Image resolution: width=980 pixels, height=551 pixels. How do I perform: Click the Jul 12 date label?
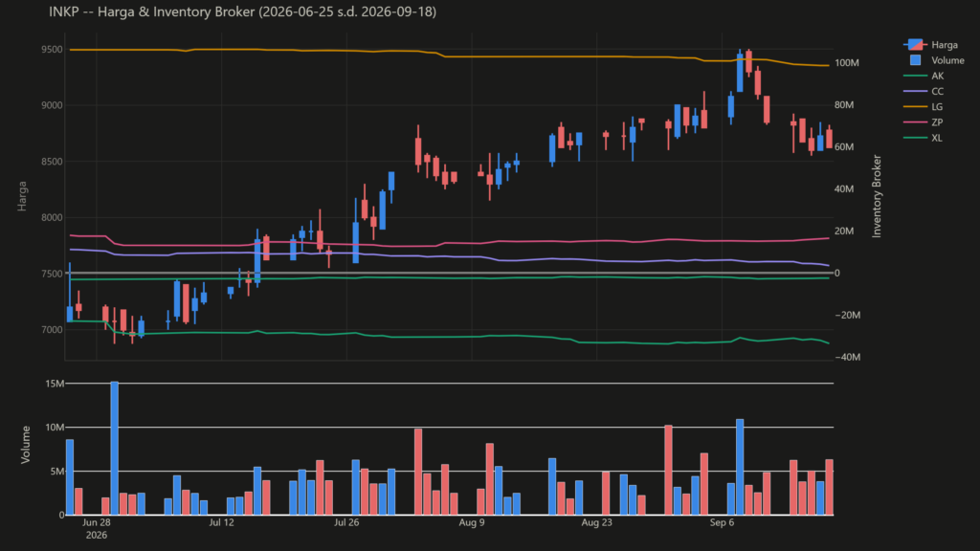tap(221, 523)
